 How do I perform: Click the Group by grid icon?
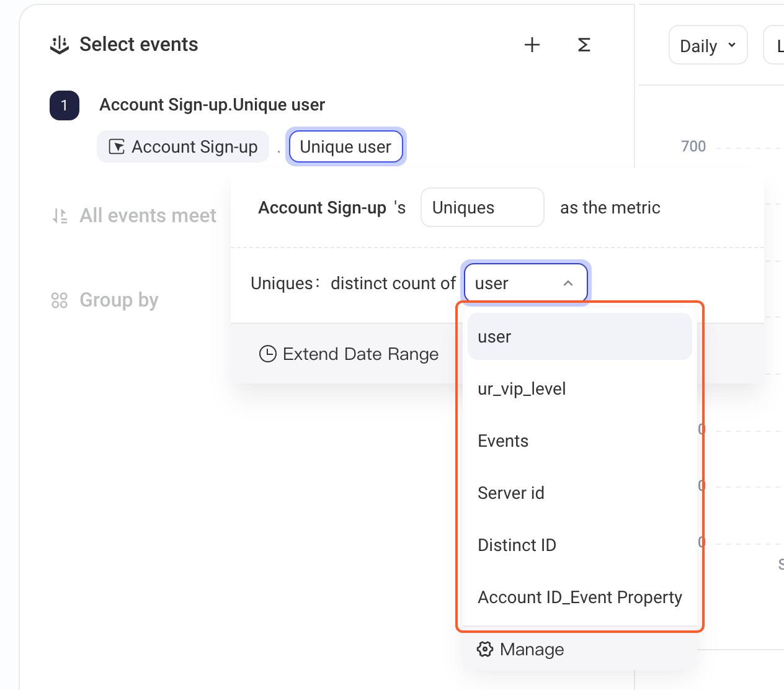[60, 300]
